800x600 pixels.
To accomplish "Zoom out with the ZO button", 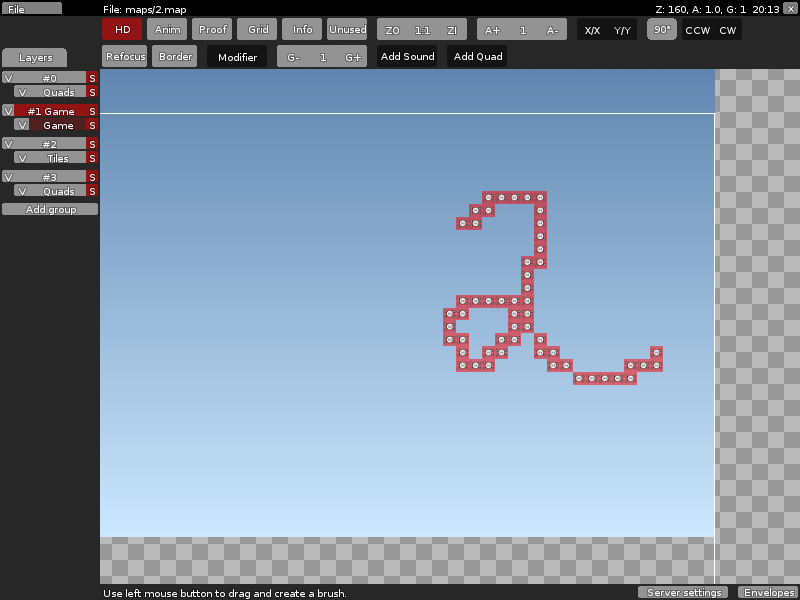I will (x=392, y=30).
